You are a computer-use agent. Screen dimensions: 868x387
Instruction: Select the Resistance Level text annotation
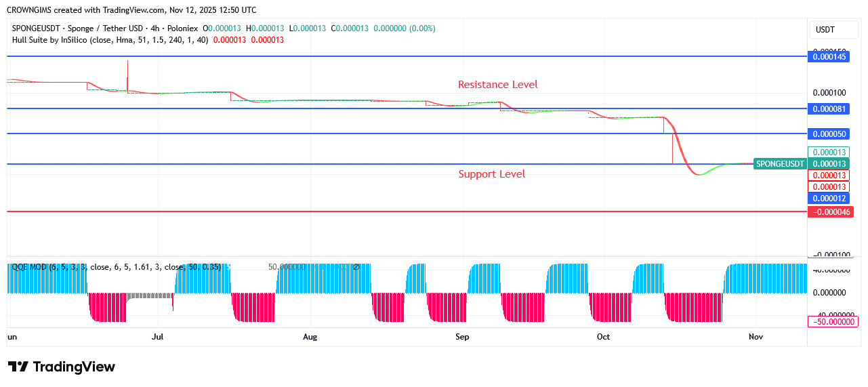(x=497, y=85)
